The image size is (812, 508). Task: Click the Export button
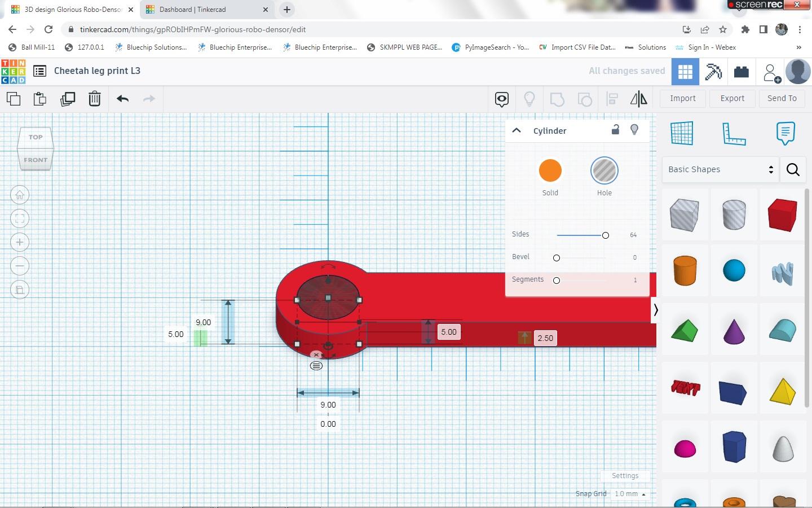click(x=732, y=98)
